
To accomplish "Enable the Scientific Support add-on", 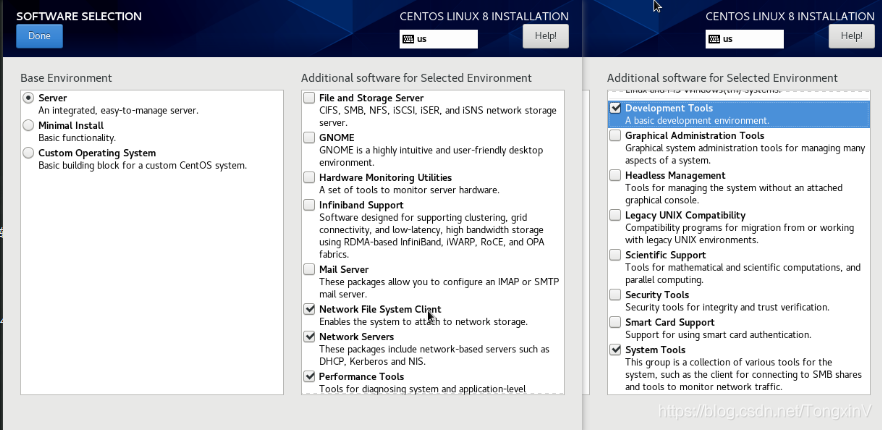I will pyautogui.click(x=615, y=255).
